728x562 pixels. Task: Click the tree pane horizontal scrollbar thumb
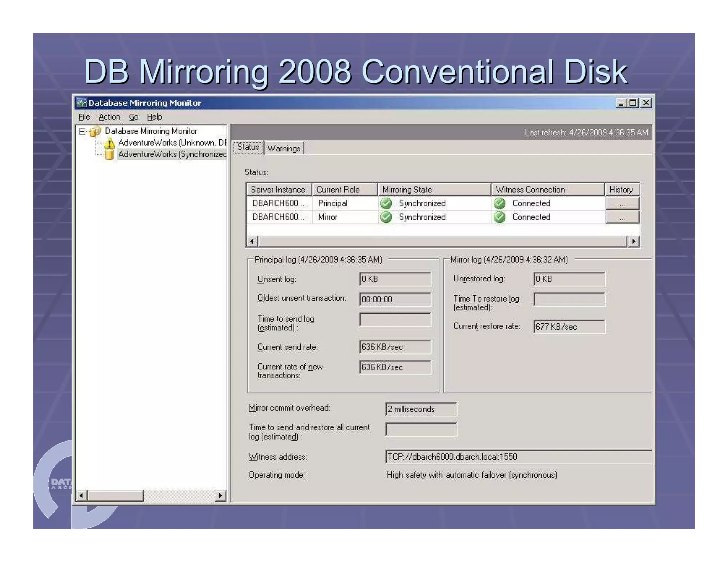116,495
